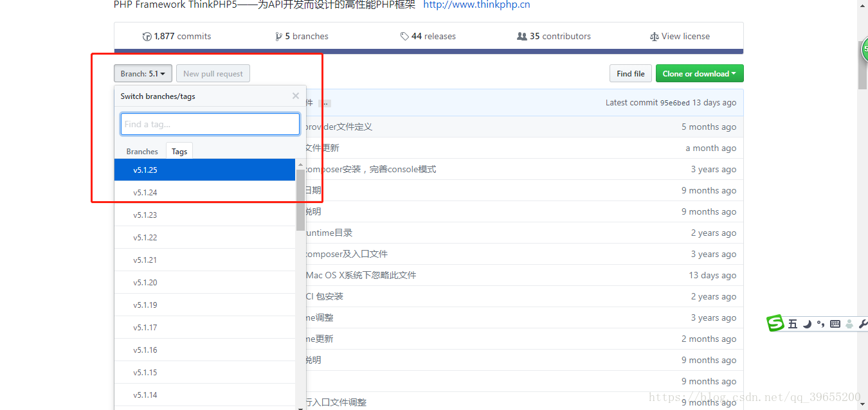This screenshot has height=410, width=868.
Task: Select tag v5.1.25
Action: click(204, 170)
